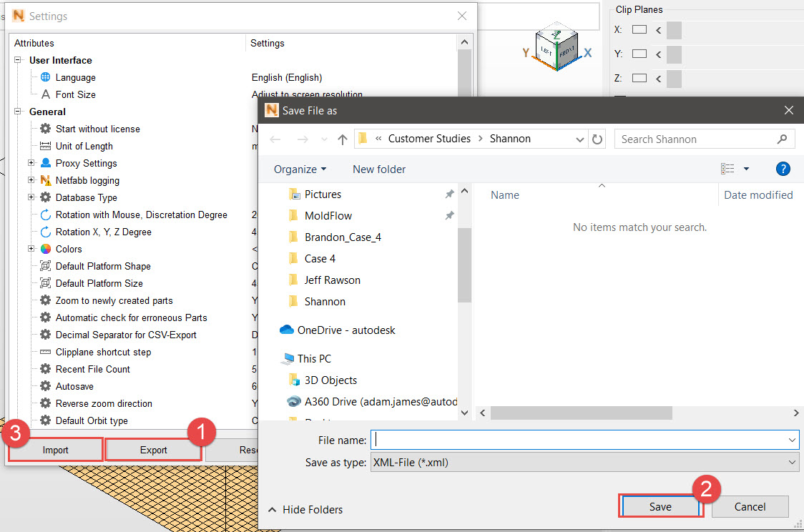
Task: Click the Search Shannon box
Action: (x=704, y=139)
